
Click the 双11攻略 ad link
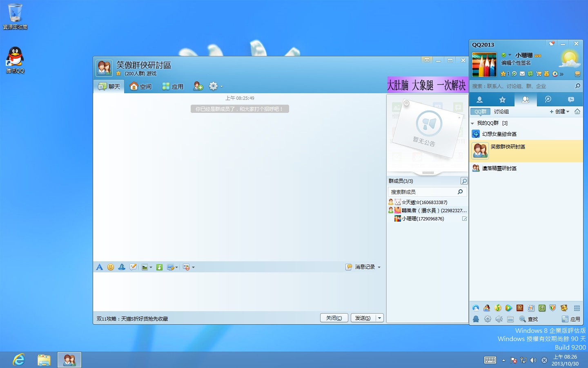pyautogui.click(x=132, y=319)
